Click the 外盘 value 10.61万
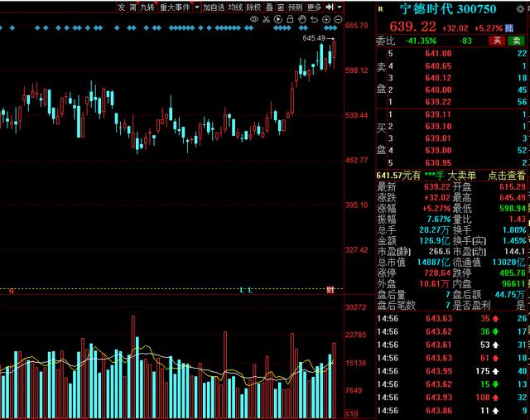This screenshot has width=530, height=420. 434,283
